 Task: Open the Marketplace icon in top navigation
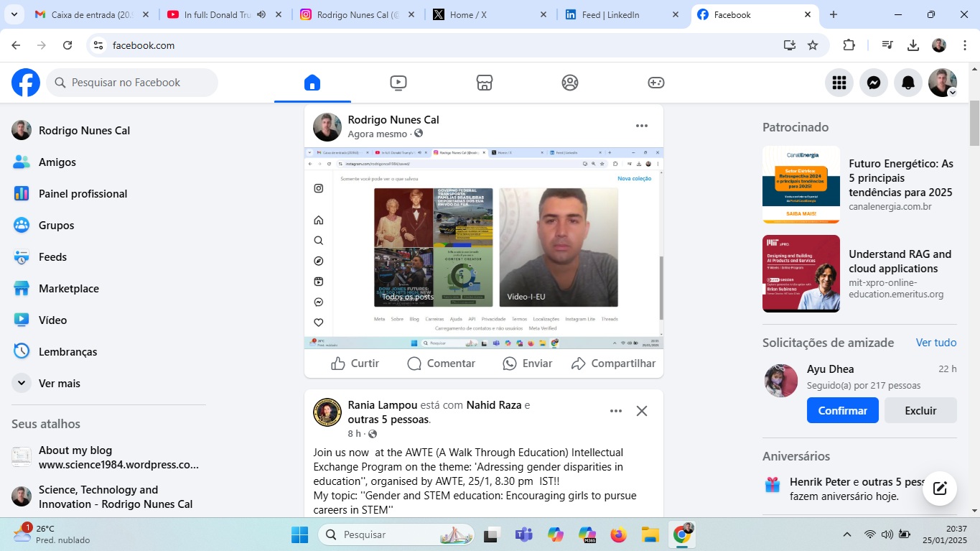pos(484,83)
